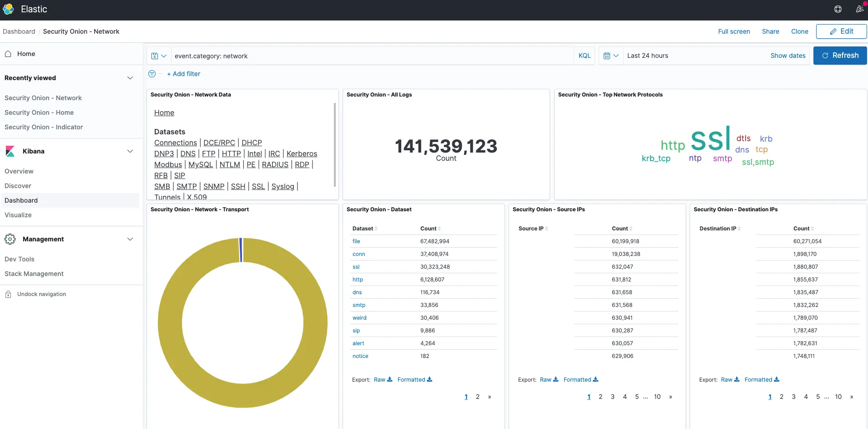Click the Undock navigation lock icon
This screenshot has width=868, height=429.
coord(8,294)
